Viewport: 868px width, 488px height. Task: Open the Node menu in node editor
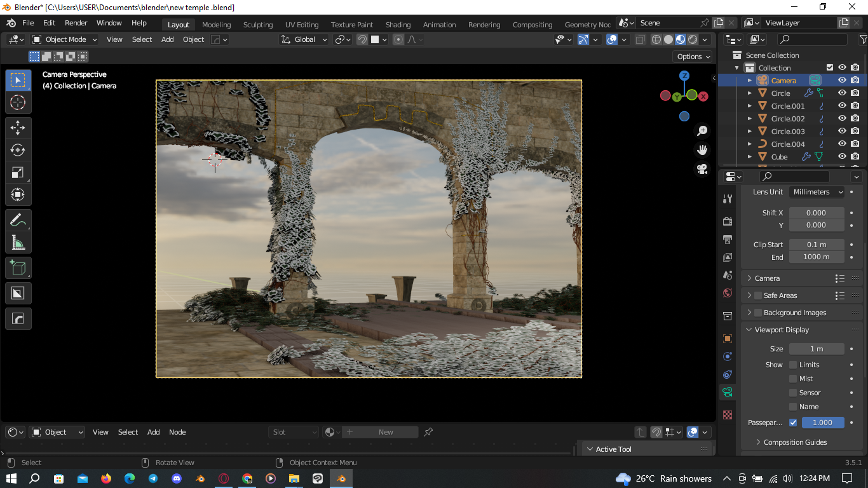click(x=177, y=432)
